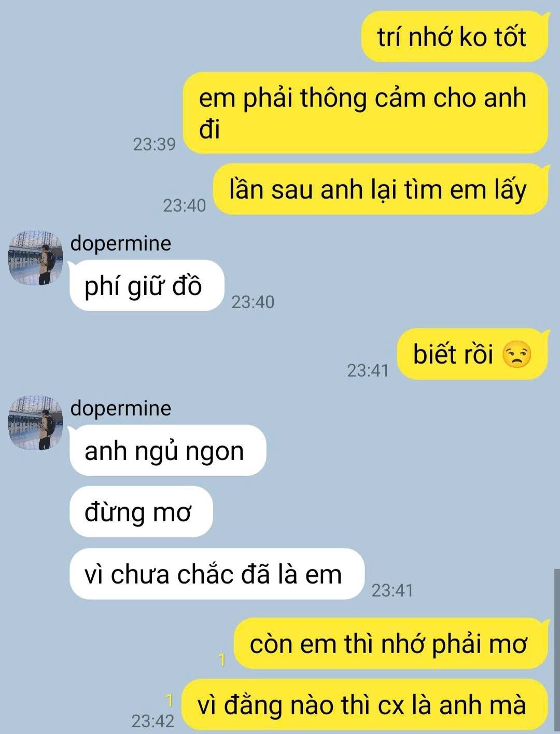
Task: Tap the 'vì chưa chắc đã là em' bubble
Action: tap(217, 574)
